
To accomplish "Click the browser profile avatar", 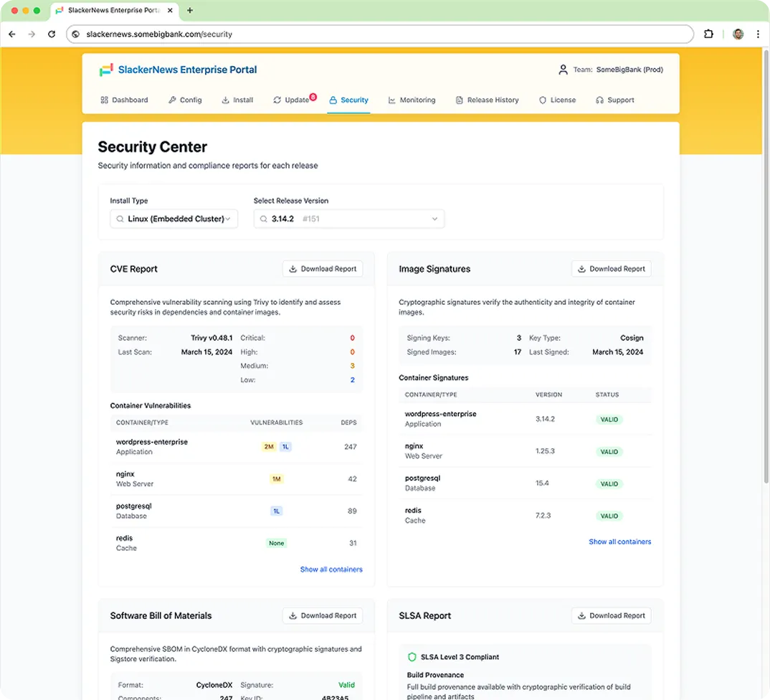I will coord(738,34).
